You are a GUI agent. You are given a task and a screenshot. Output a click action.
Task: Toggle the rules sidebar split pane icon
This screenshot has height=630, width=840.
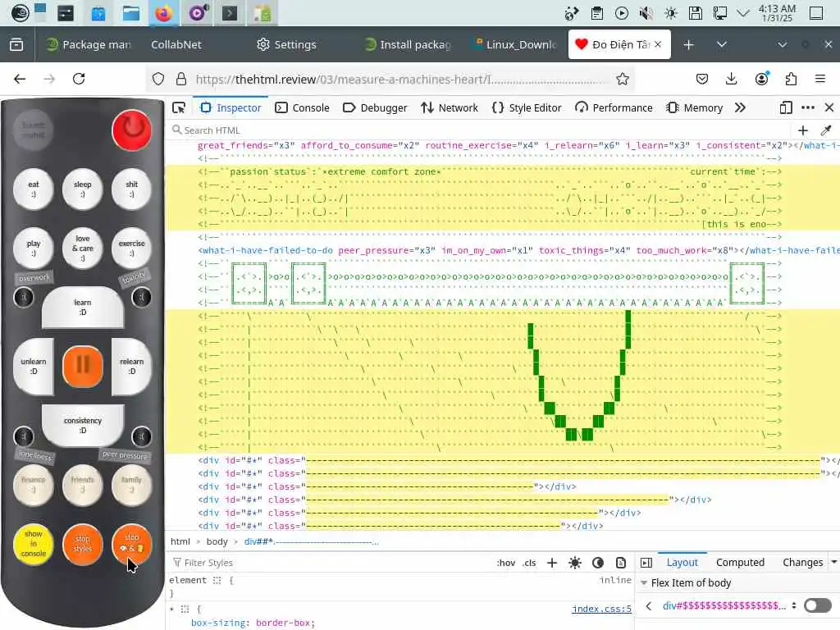click(x=646, y=563)
